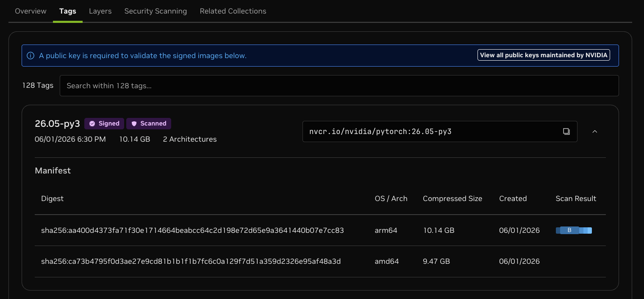Viewport: 644px width, 299px height.
Task: Click the Created column header
Action: coord(513,198)
